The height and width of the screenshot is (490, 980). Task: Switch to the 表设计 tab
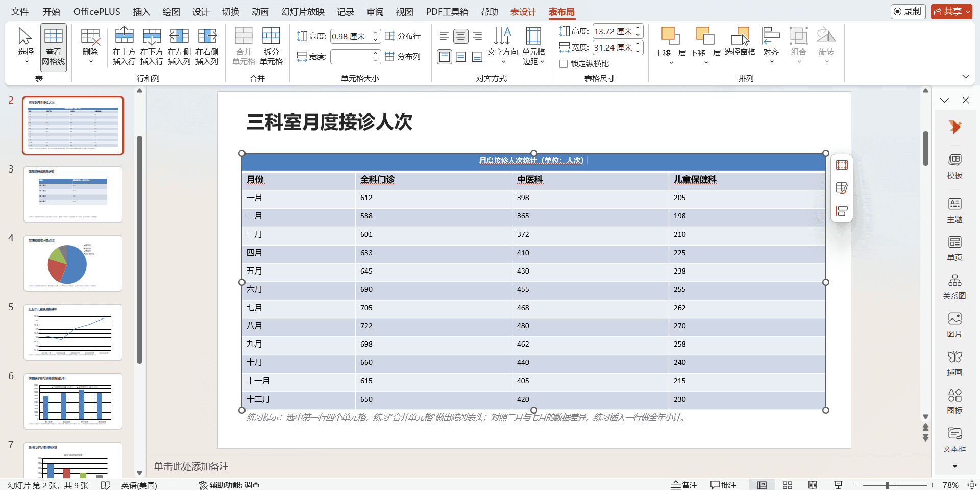pyautogui.click(x=523, y=12)
